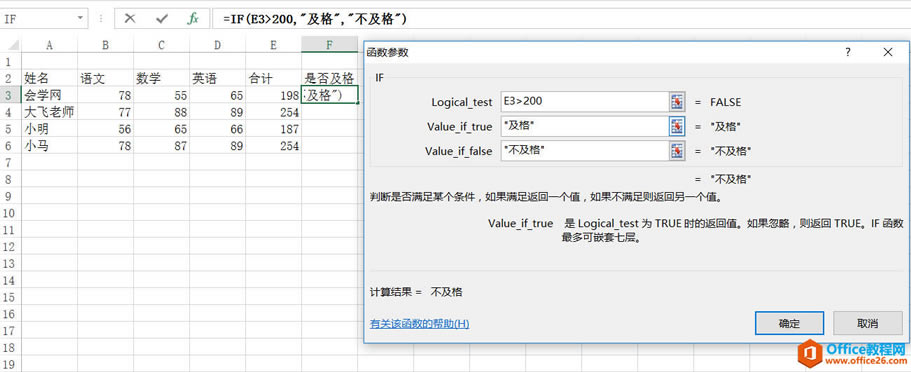The image size is (911, 372).
Task: Select column A header
Action: point(49,45)
